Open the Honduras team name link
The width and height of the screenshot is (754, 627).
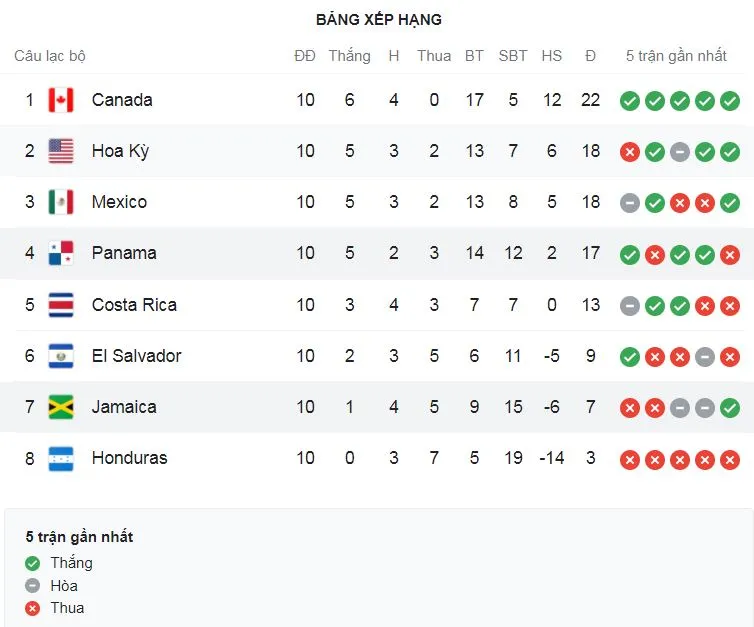[129, 458]
